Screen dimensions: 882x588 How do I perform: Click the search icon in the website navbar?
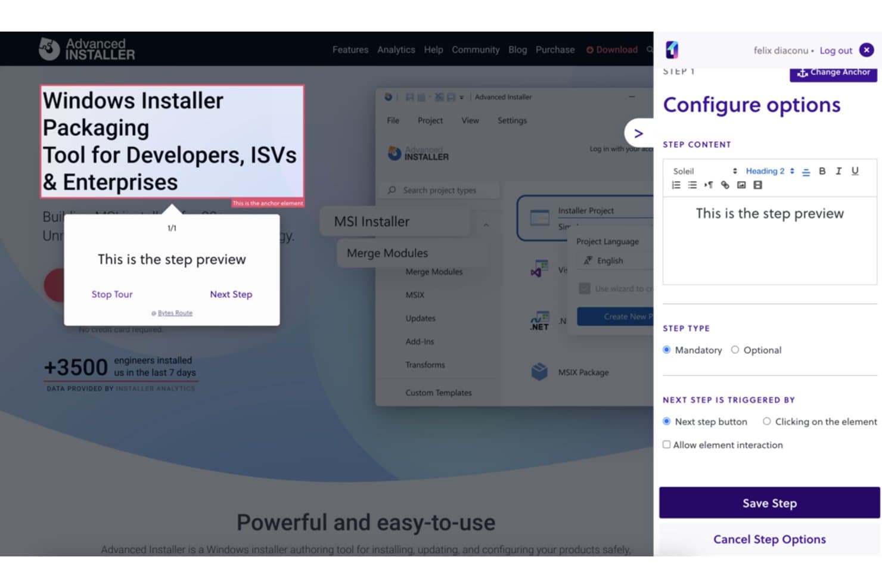[x=650, y=49]
